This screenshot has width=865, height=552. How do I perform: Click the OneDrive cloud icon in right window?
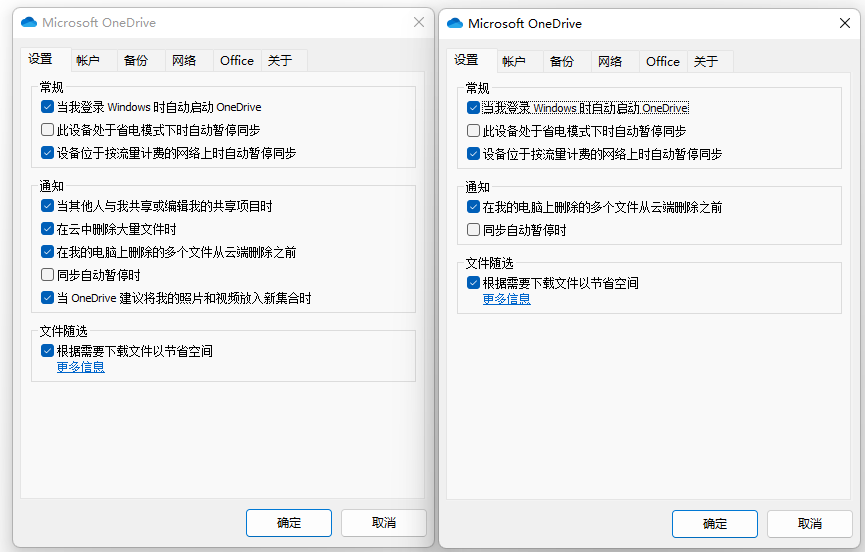(x=455, y=23)
